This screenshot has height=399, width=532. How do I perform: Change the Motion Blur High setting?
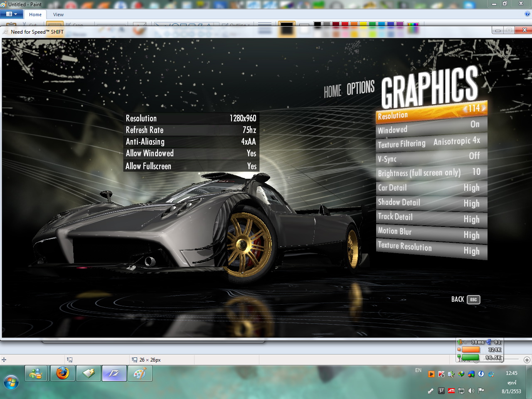(x=432, y=233)
